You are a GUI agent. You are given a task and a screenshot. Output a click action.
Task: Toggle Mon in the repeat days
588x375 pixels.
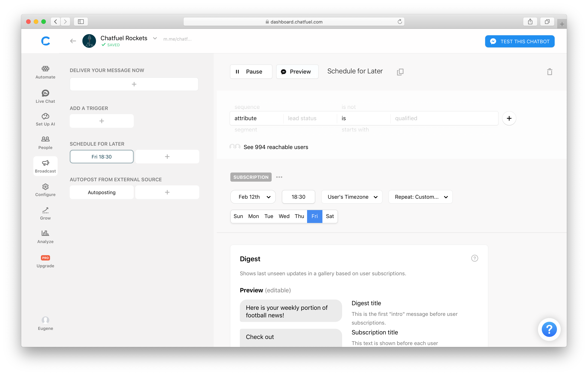[x=253, y=216]
